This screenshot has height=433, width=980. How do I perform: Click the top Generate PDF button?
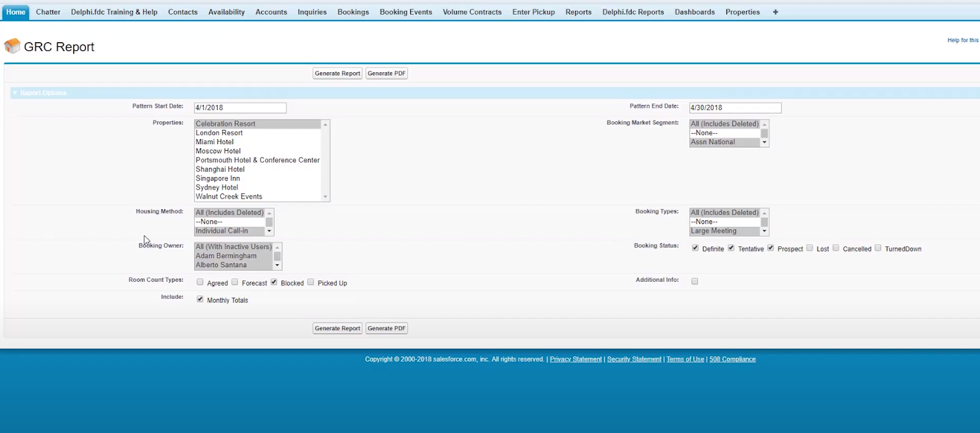coord(386,73)
